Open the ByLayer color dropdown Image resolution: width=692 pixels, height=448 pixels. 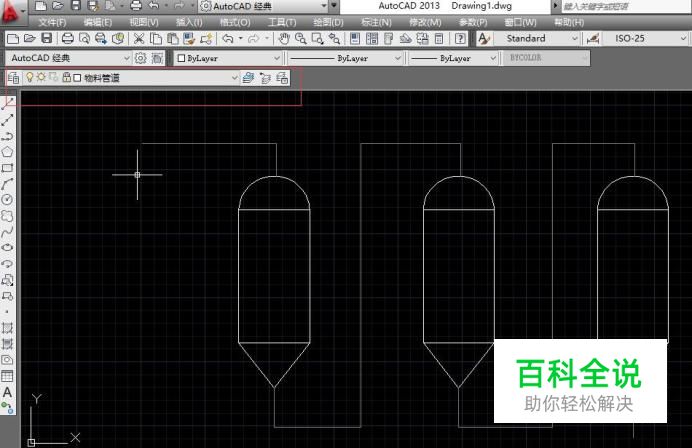(x=228, y=58)
